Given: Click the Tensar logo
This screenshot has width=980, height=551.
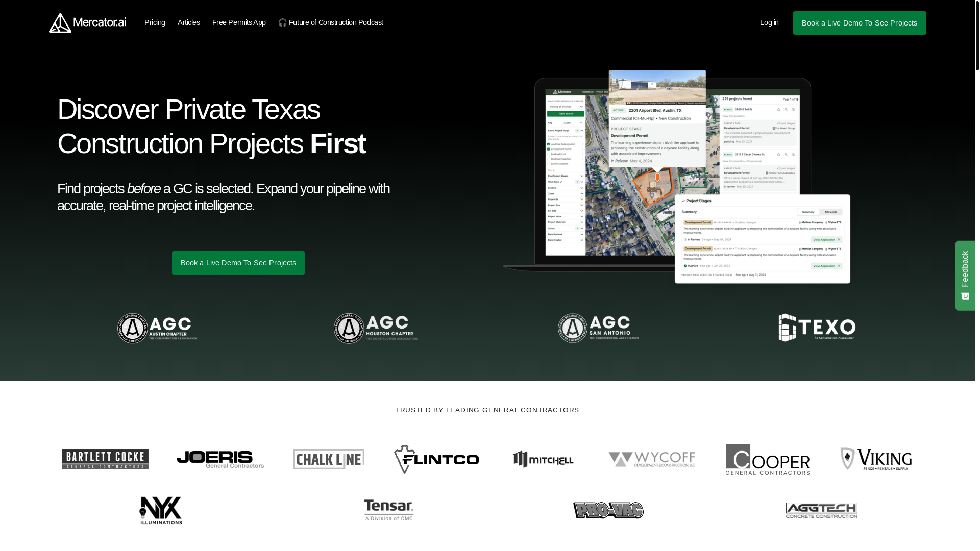Looking at the screenshot, I should point(389,510).
